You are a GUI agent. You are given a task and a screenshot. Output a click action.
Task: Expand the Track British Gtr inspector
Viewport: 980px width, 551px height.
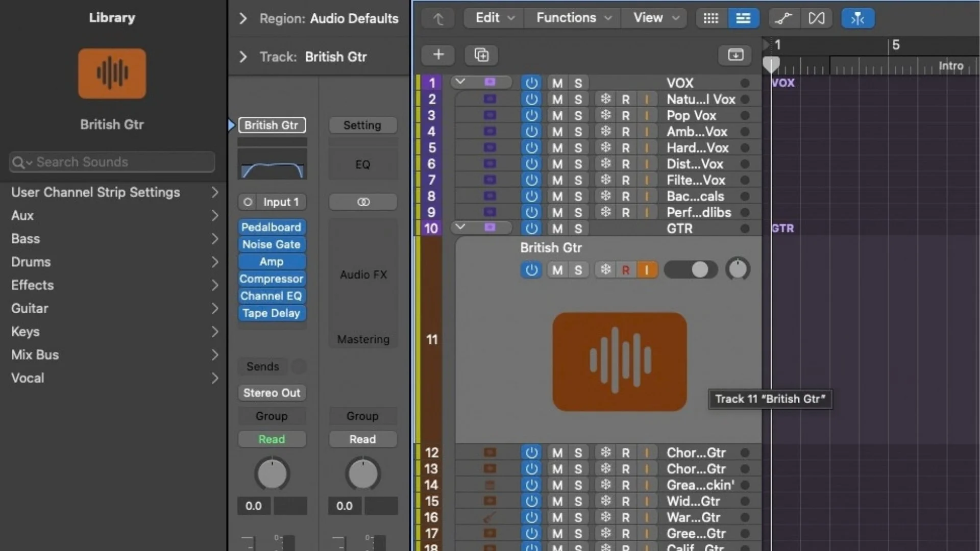click(243, 57)
